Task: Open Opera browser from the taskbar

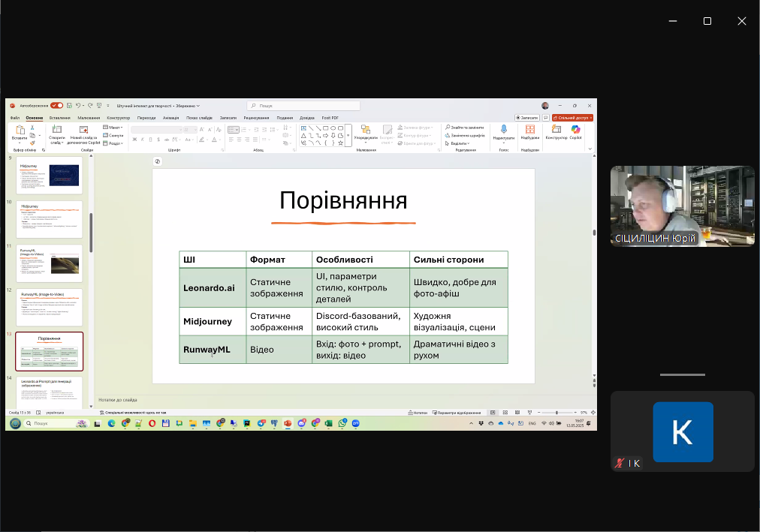Action: pos(152,423)
